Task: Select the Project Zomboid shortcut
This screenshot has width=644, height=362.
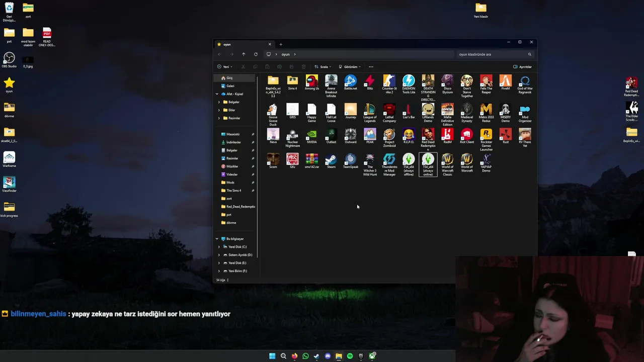Action: pyautogui.click(x=389, y=138)
